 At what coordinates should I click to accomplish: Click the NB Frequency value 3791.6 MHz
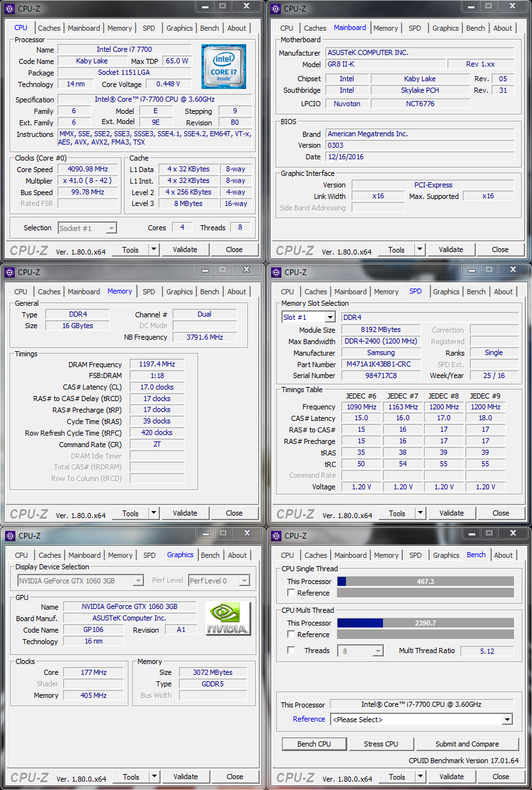(x=204, y=337)
